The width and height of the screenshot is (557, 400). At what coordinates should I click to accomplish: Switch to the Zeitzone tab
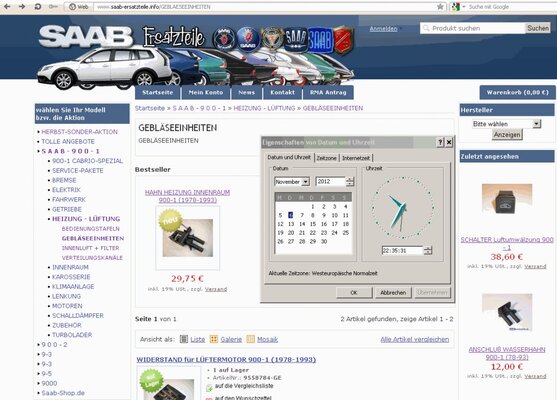pyautogui.click(x=326, y=158)
